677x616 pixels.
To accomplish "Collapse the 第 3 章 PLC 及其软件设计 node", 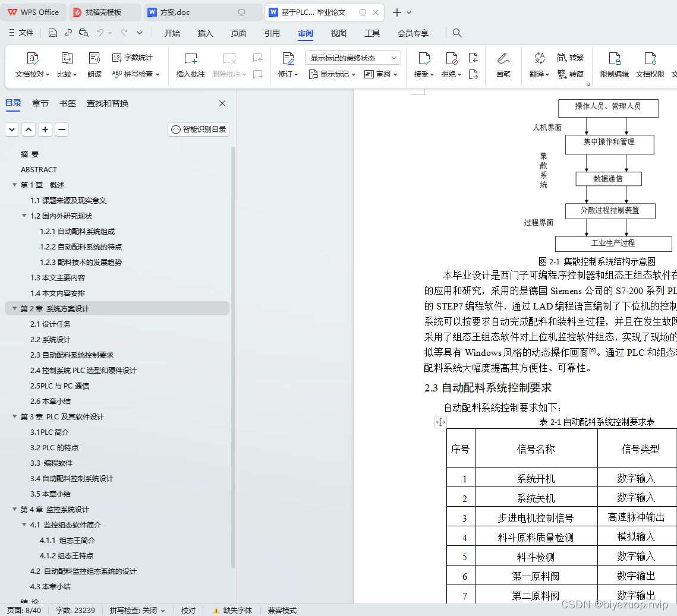I will coord(15,417).
